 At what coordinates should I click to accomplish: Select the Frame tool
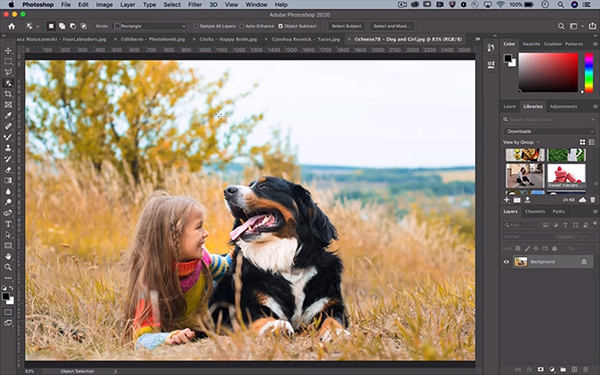coord(8,104)
